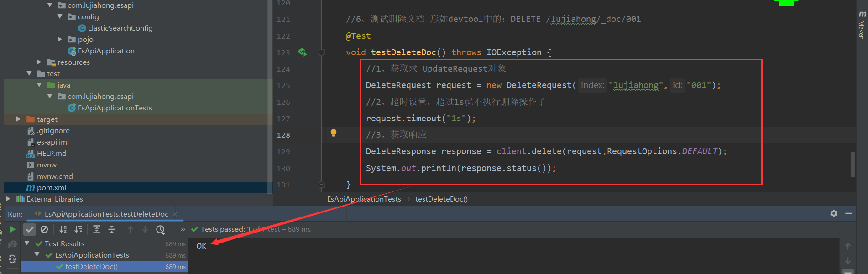Click the yellow intention lightbulb icon

click(334, 133)
